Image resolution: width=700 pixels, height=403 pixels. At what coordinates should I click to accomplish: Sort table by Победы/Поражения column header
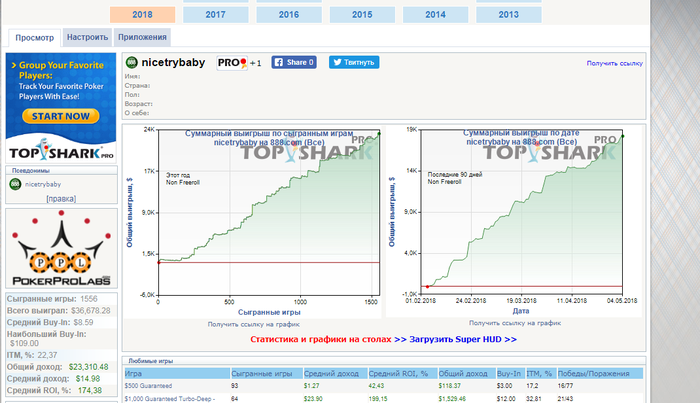[600, 374]
